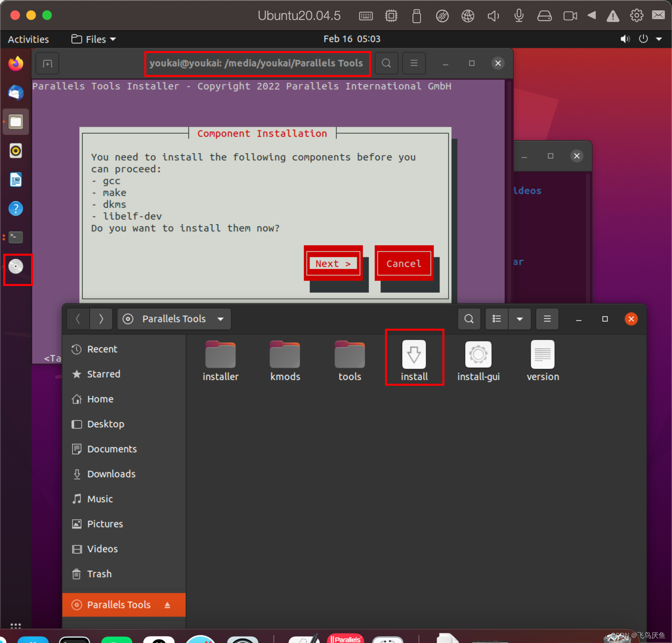Select Recent in Files sidebar
Image resolution: width=672 pixels, height=643 pixels.
(124, 349)
